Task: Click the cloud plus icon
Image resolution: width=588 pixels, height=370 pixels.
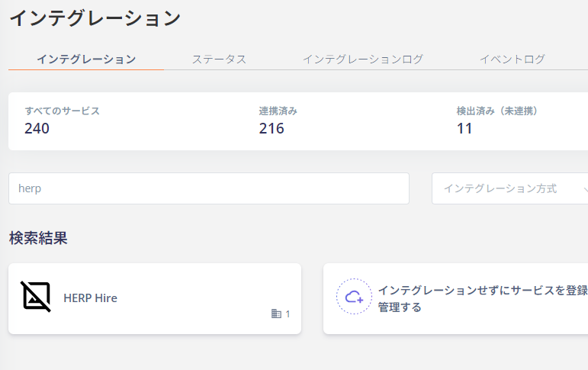Action: point(354,297)
